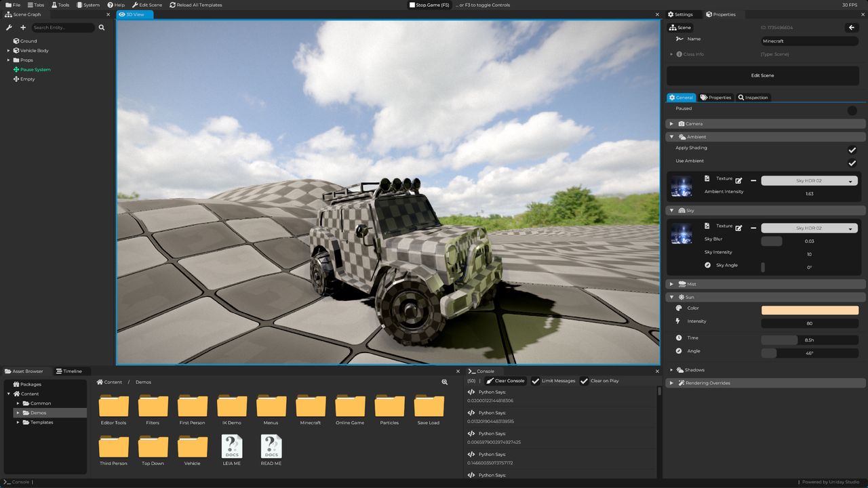Click the zoom icon in Asset Browser

(x=445, y=382)
